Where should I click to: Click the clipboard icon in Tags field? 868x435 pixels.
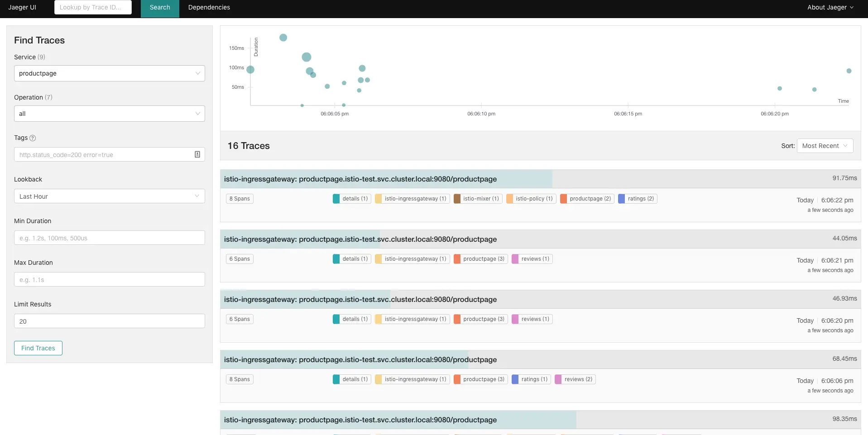click(197, 154)
